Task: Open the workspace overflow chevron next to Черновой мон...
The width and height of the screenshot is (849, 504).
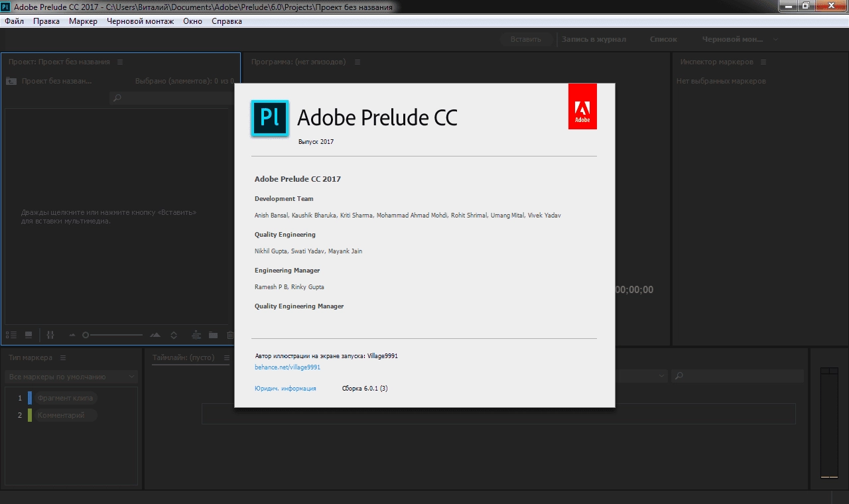Action: 775,39
